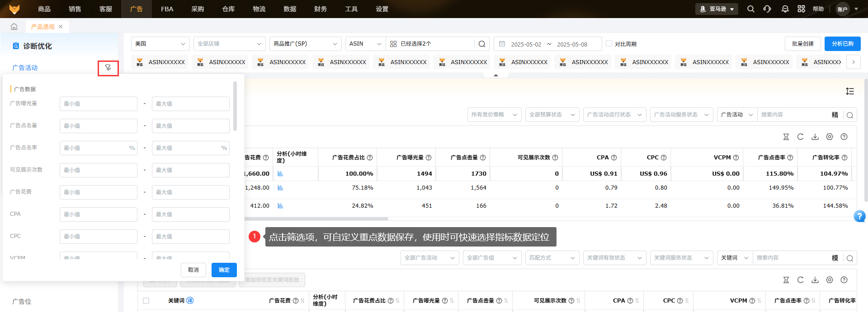The image size is (868, 312).
Task: Expand the 美国 country dropdown
Action: pyautogui.click(x=160, y=44)
